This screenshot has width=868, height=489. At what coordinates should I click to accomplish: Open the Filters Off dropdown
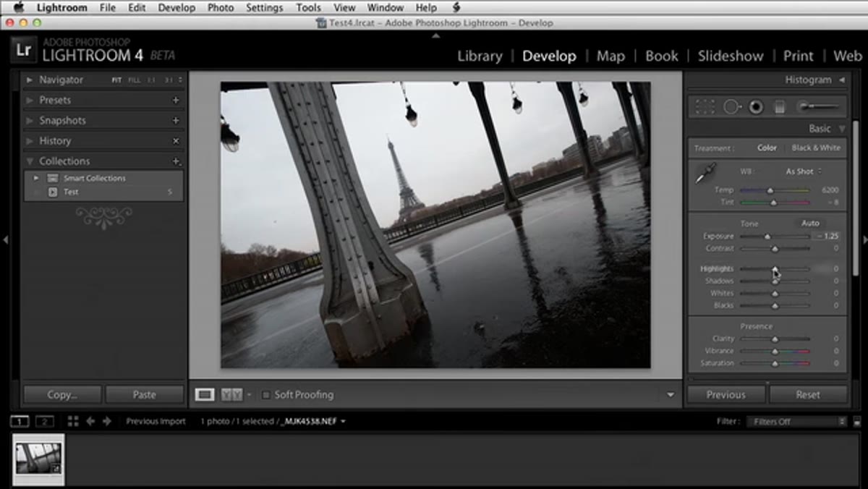tap(798, 422)
